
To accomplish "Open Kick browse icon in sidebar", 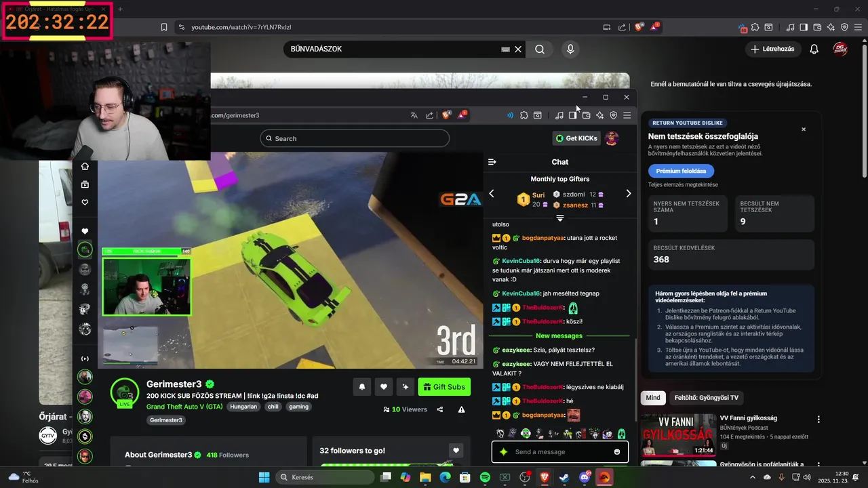I will 85,184.
